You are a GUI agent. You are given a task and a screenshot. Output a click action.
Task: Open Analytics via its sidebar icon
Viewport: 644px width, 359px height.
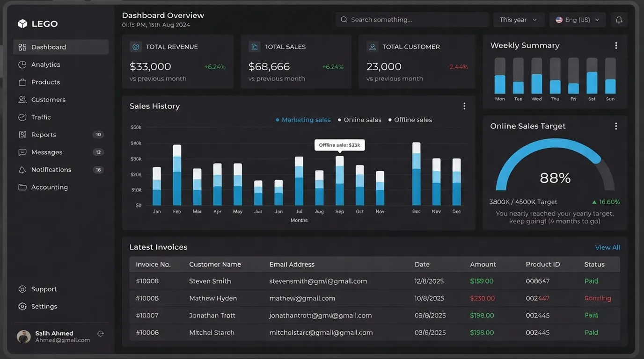click(x=22, y=65)
